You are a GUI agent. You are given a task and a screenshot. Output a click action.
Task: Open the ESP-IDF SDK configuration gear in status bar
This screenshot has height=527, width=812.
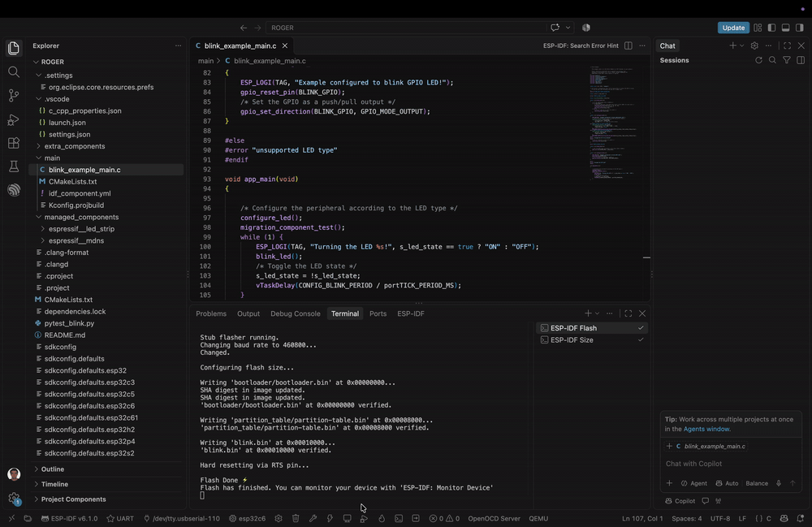click(x=279, y=518)
